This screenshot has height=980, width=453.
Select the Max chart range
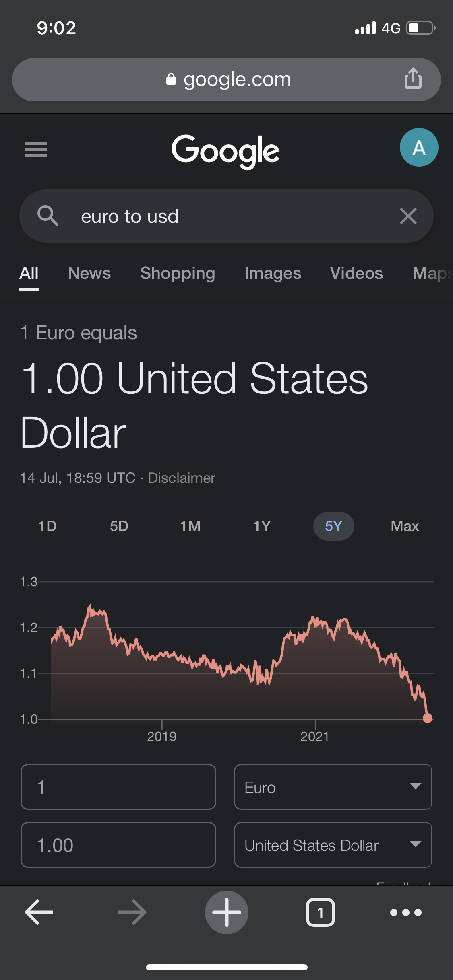(x=405, y=526)
